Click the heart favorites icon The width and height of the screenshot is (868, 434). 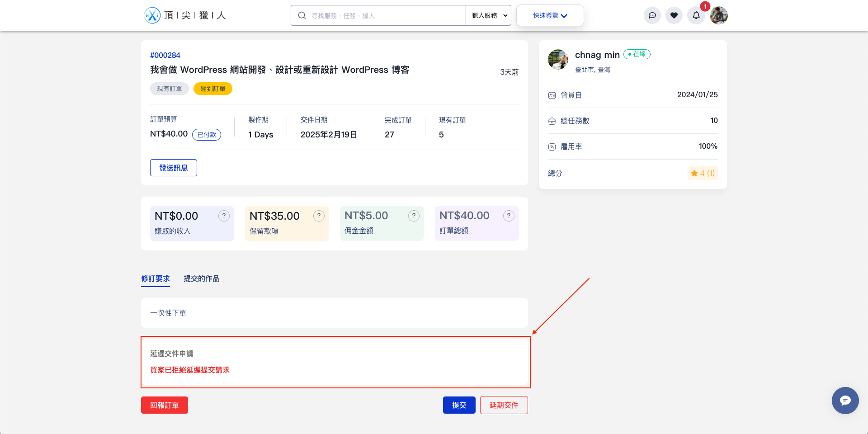tap(674, 15)
